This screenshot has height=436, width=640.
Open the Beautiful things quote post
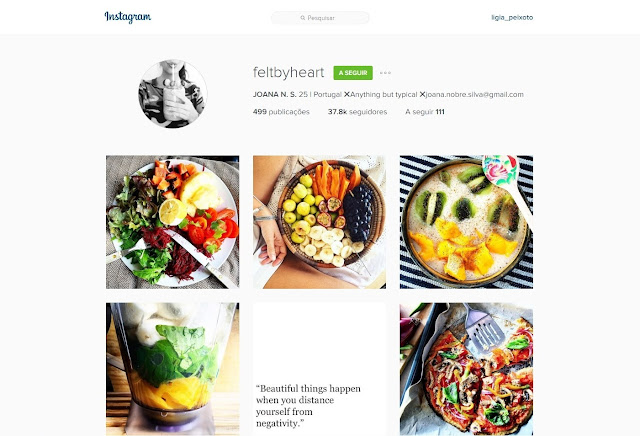(x=320, y=369)
